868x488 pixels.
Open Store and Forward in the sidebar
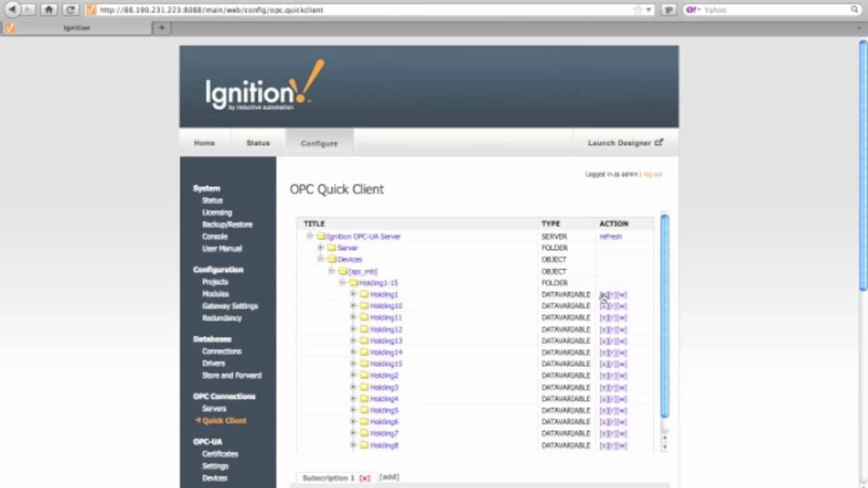(231, 375)
